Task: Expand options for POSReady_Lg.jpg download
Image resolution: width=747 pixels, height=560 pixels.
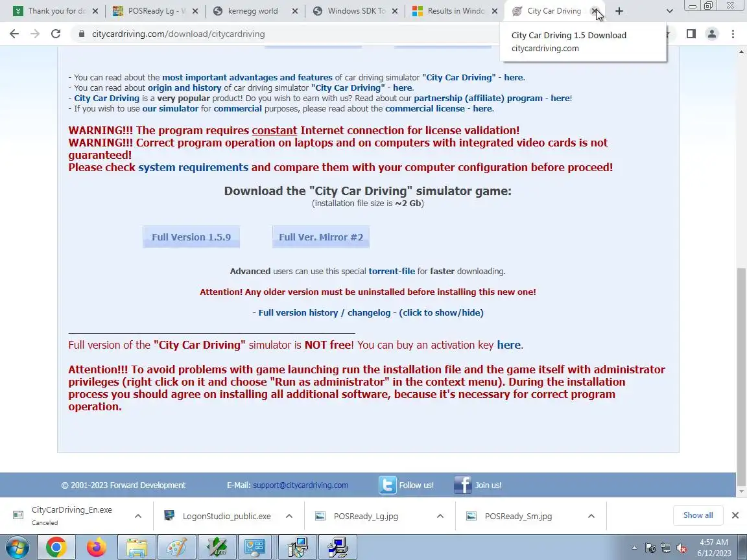Action: 440,516
